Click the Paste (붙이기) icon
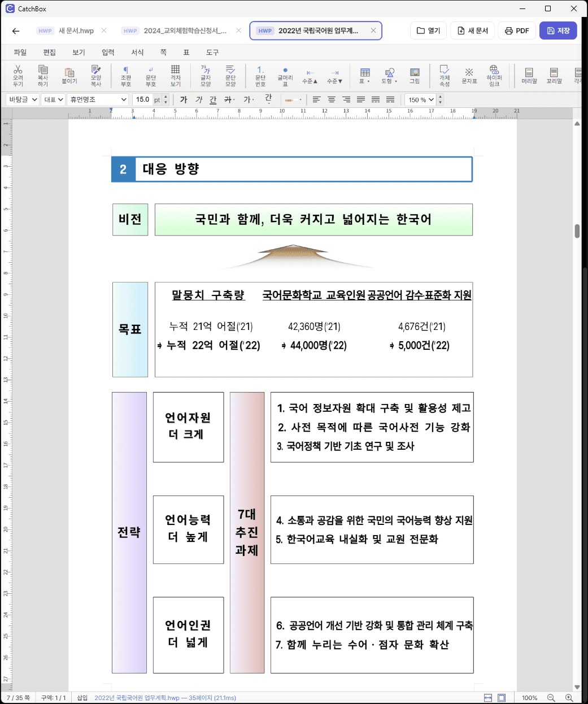The width and height of the screenshot is (588, 704). coord(69,75)
